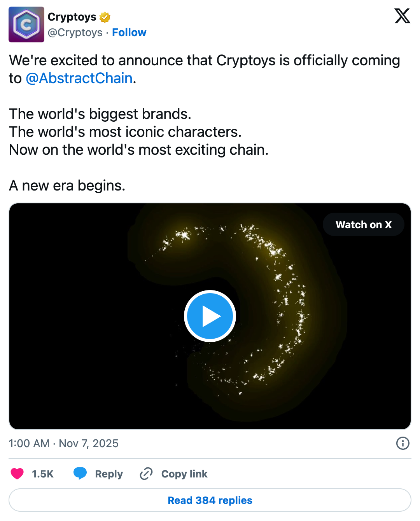The image size is (420, 521).
Task: Click the gold verified badge
Action: [x=105, y=17]
